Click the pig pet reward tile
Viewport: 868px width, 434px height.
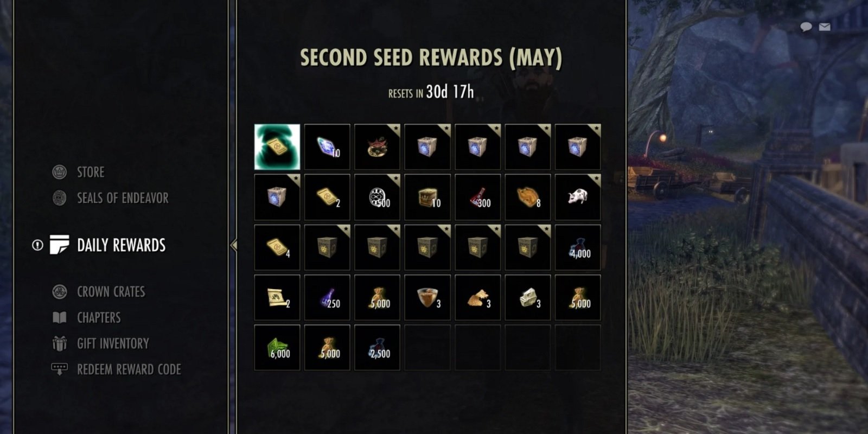coord(578,197)
